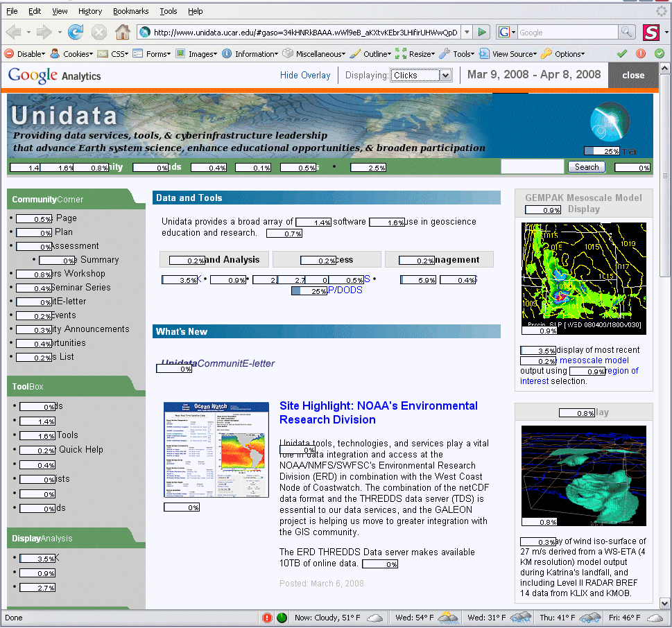The width and height of the screenshot is (672, 628).
Task: Click the Home icon in navigation toolbar
Action: (122, 32)
